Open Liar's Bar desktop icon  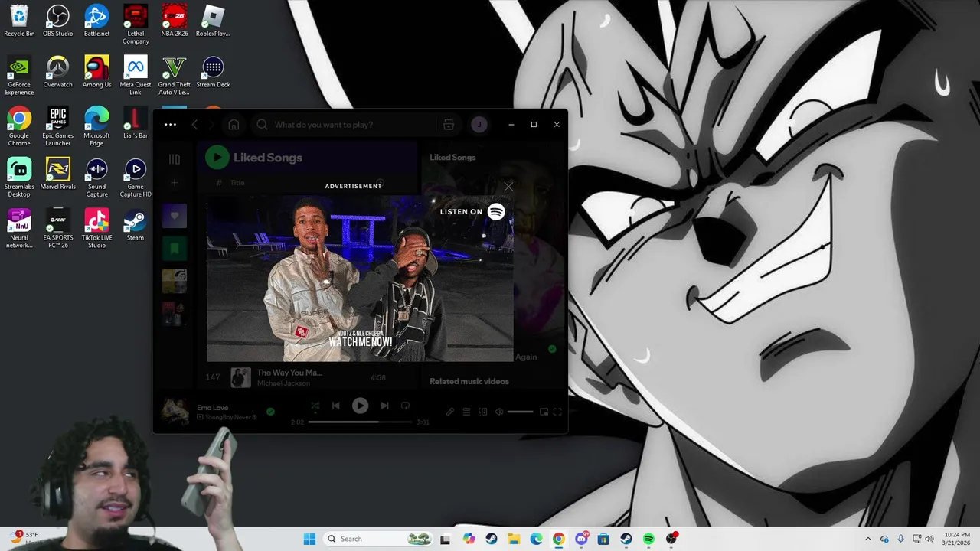[x=136, y=122]
